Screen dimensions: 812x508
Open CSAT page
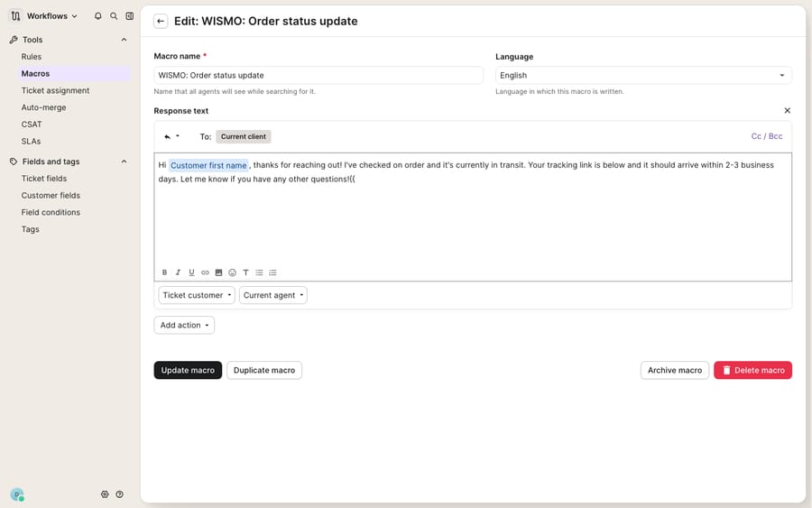(x=32, y=125)
